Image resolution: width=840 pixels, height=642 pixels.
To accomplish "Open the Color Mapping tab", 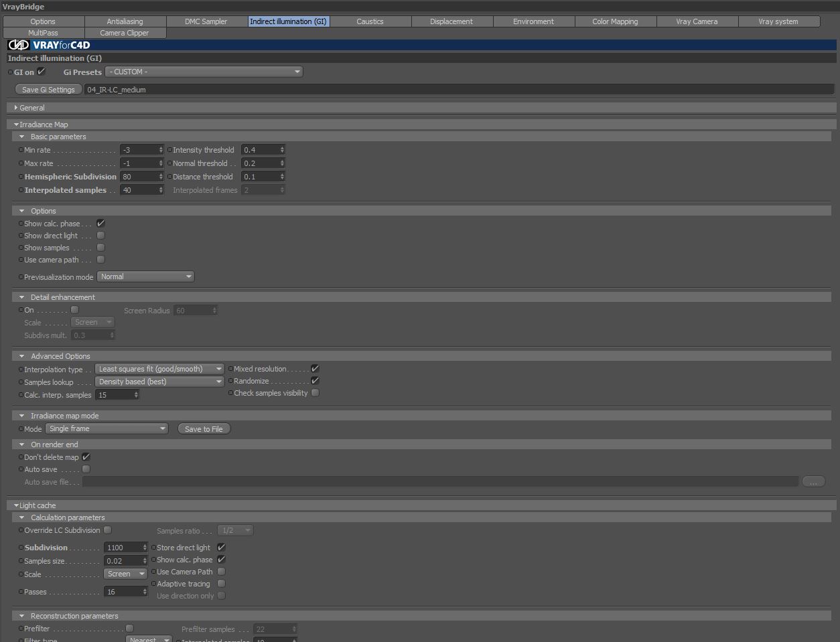I will tap(615, 21).
